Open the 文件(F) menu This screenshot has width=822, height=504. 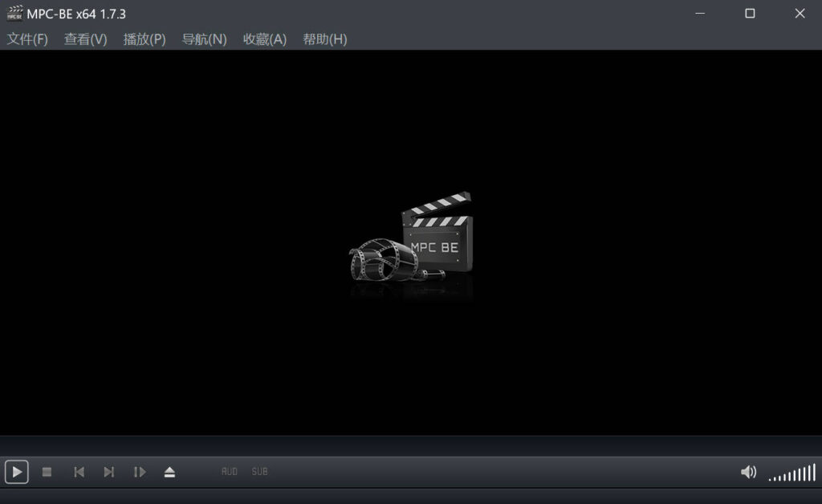pos(27,39)
